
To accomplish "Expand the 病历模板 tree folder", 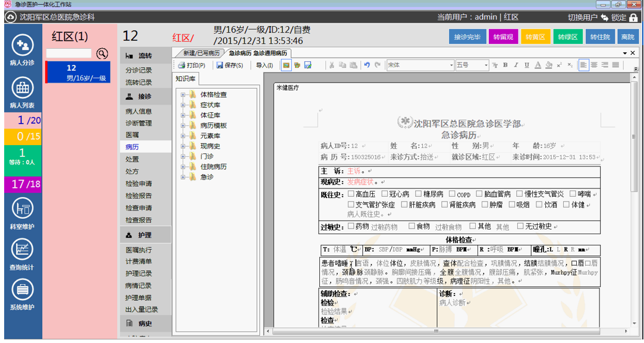I will point(183,125).
